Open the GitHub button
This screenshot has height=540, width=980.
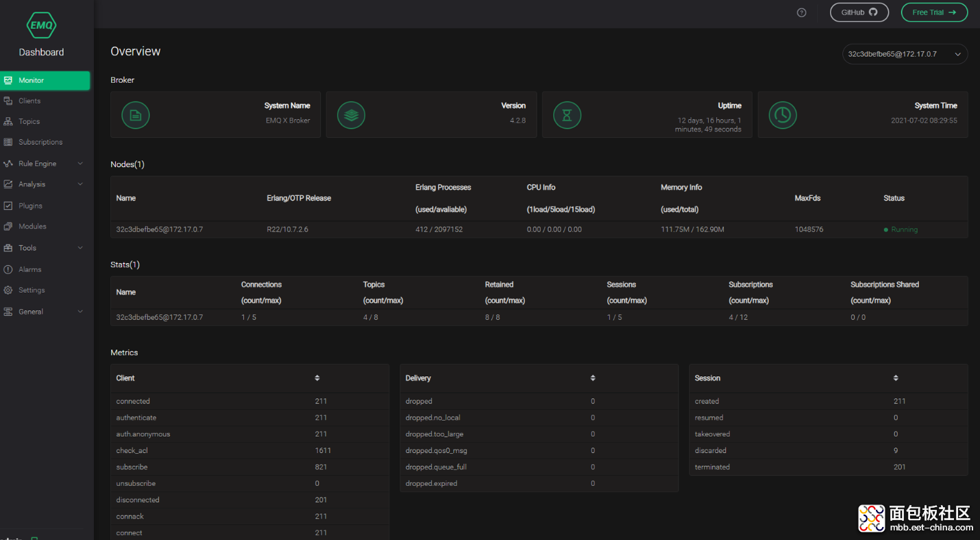point(859,12)
